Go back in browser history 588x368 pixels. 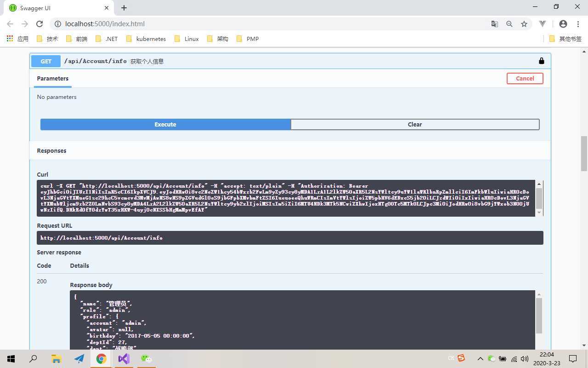pyautogui.click(x=10, y=24)
